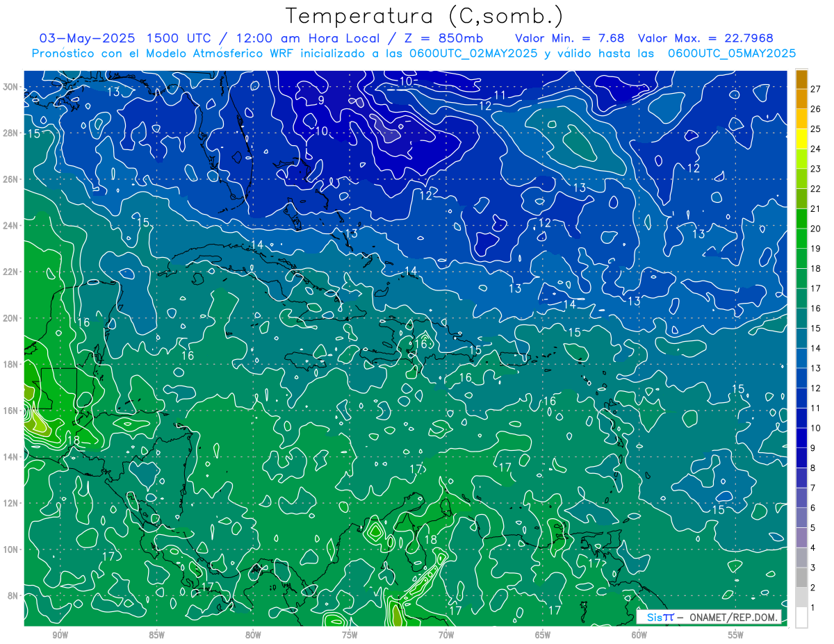
Task: Click the 14N latitude axis label
Action: pyautogui.click(x=10, y=456)
